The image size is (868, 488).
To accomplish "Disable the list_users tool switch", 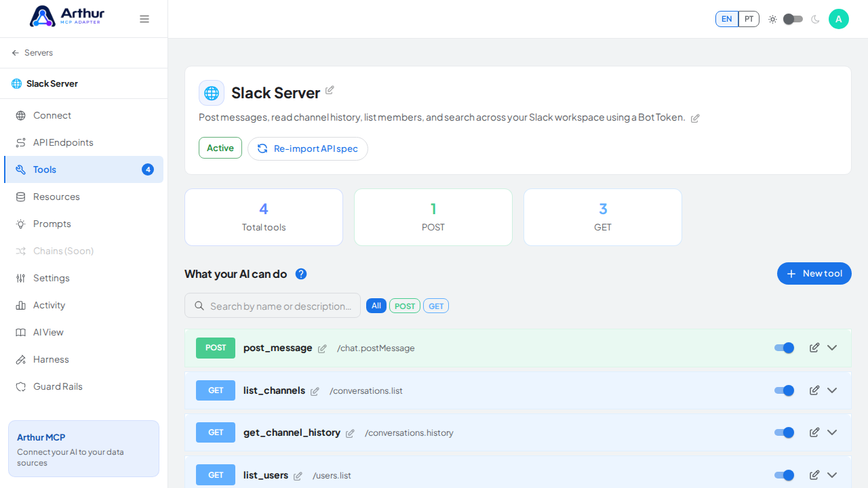I will point(785,475).
